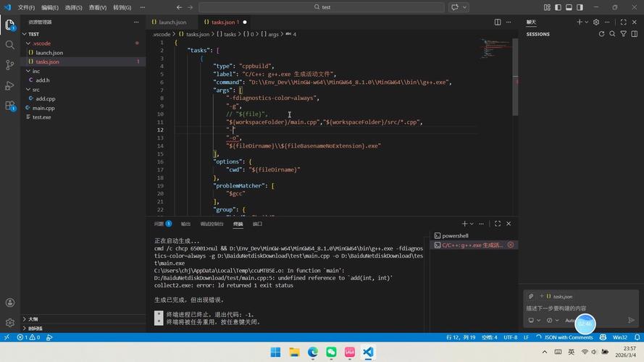This screenshot has height=362, width=644.
Task: Open the Accounts menu icon
Action: (10, 303)
